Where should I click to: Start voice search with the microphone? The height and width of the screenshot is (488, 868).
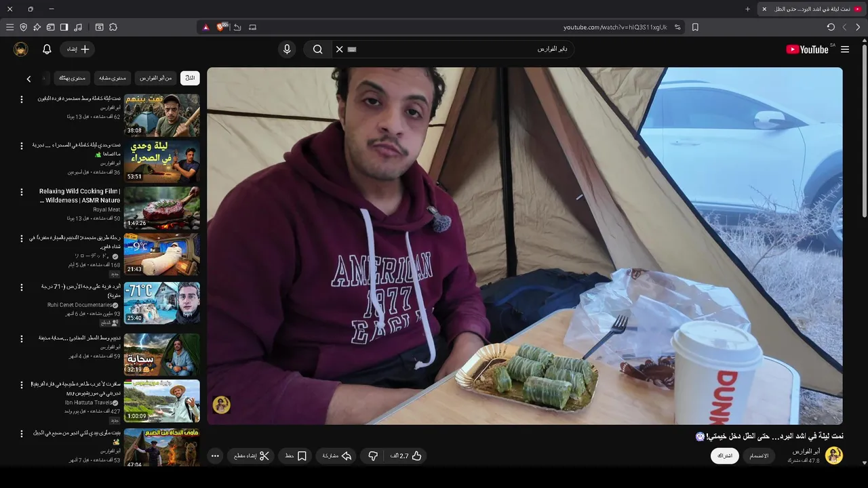pos(287,49)
